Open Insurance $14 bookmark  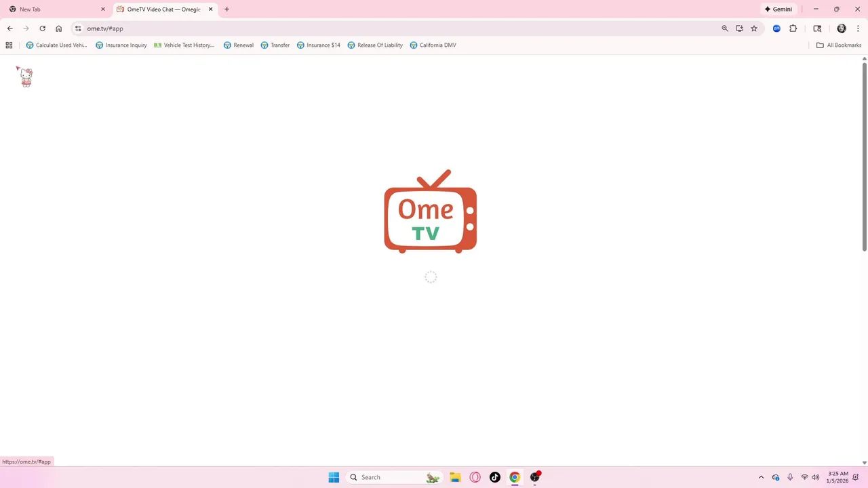pos(319,45)
